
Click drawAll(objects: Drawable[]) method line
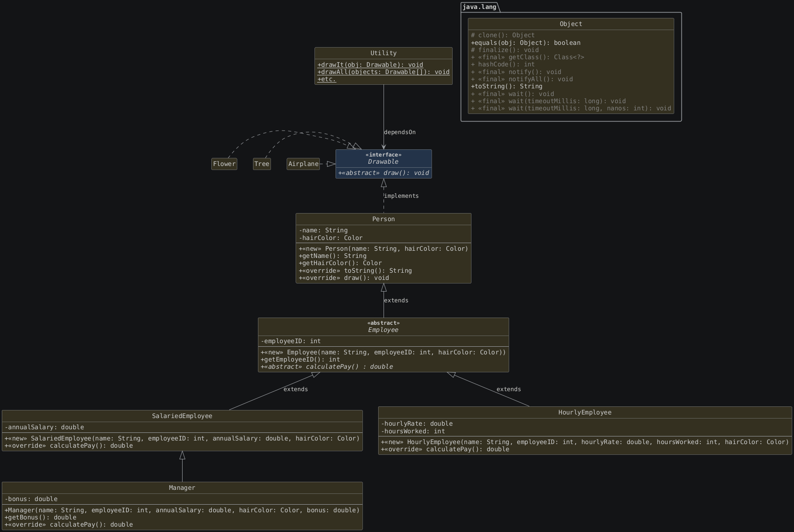tap(383, 72)
